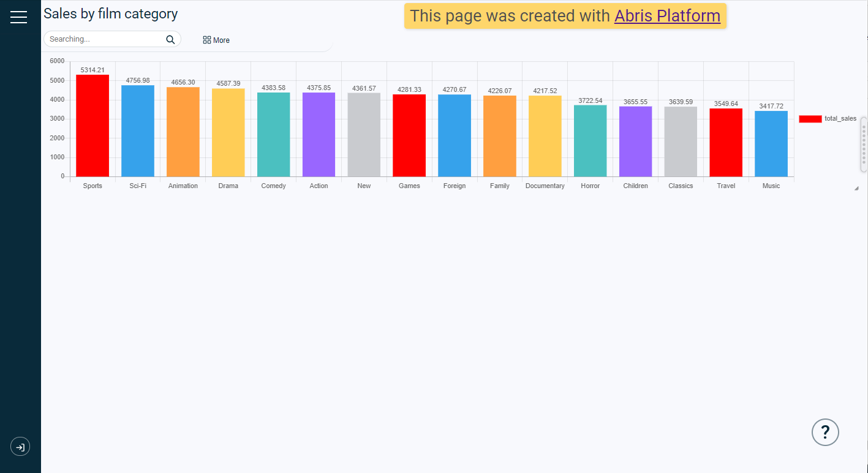Click the red Sports bar

click(92, 126)
